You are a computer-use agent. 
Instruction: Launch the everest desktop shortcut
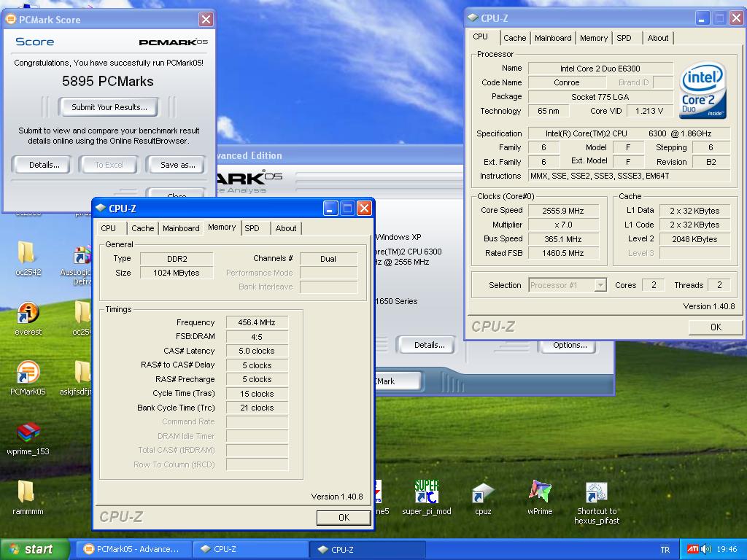point(28,313)
